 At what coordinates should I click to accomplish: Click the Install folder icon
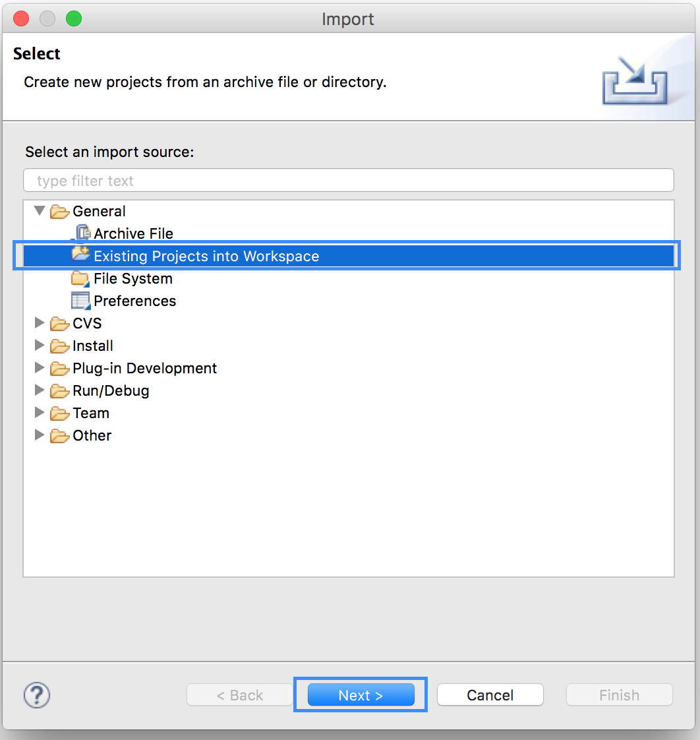59,346
